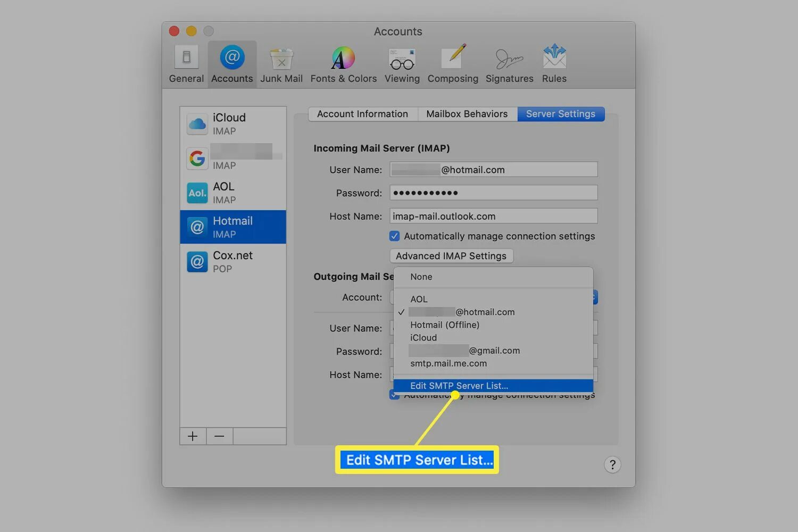Screen dimensions: 798x532
Task: Select the AOL IMAP account
Action: point(233,193)
